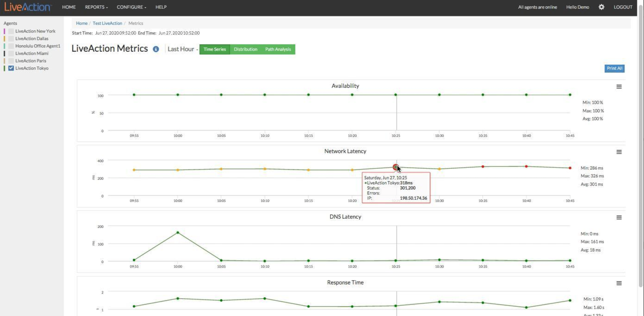Click the LiveAction Dallas orange color marker

4,39
